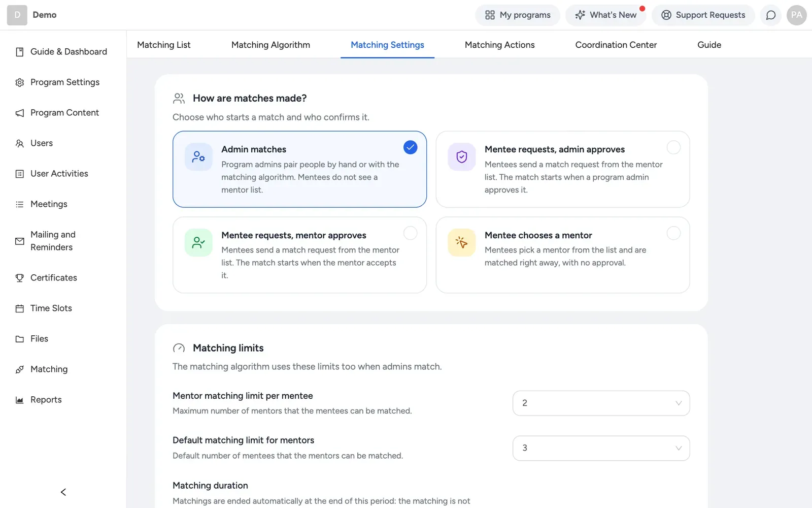The width and height of the screenshot is (812, 508).
Task: Click the Mailing and Reminders envelope icon
Action: click(x=20, y=241)
